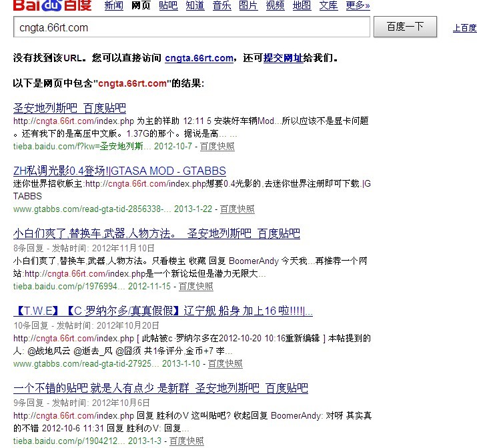Click the text 10条回复 - 发帖时间: 2012年10月20日

(x=87, y=325)
